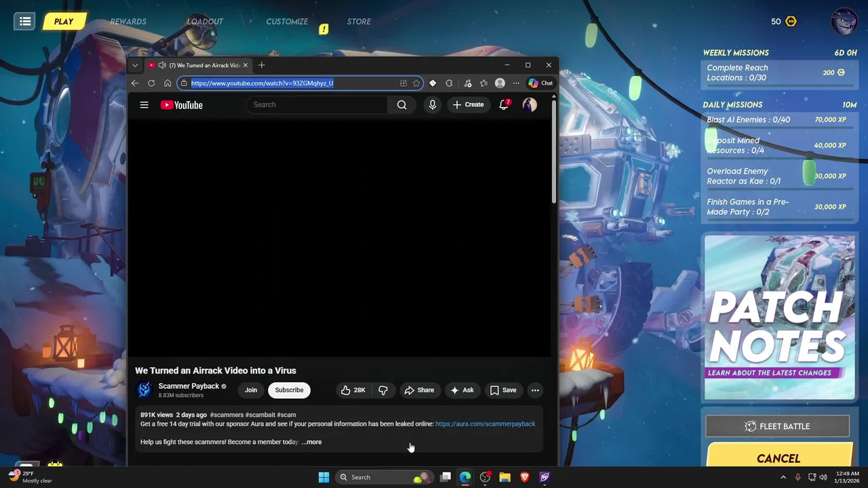
Task: Switch to the LOADOUT tab in the game
Action: pyautogui.click(x=205, y=22)
